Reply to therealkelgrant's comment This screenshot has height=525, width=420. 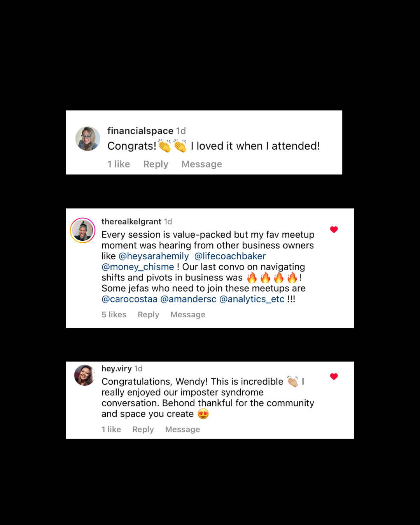149,315
